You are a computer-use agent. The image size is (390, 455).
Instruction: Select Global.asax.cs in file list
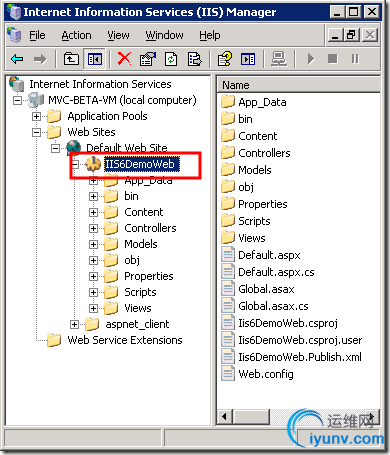click(x=273, y=306)
